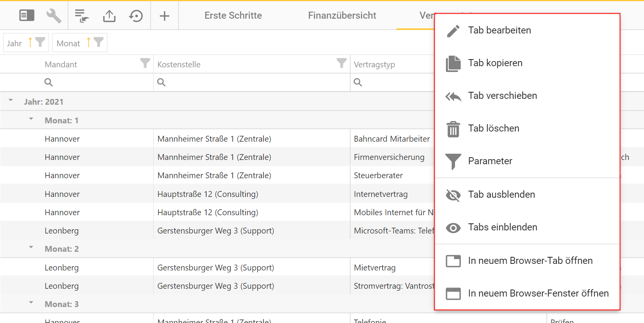Image resolution: width=644 pixels, height=323 pixels.
Task: Hide tab via Tab ausblenden
Action: pos(501,195)
